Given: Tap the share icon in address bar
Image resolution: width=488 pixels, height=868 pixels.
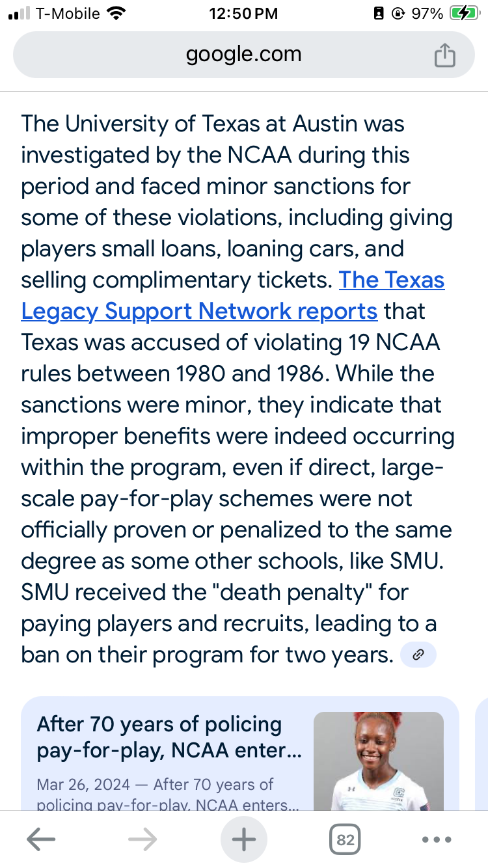Looking at the screenshot, I should coord(444,55).
